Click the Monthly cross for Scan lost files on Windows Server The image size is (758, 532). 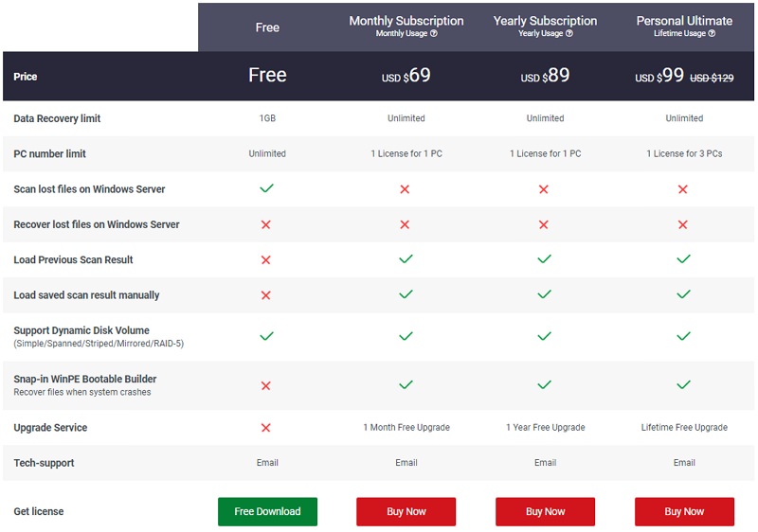(x=405, y=189)
